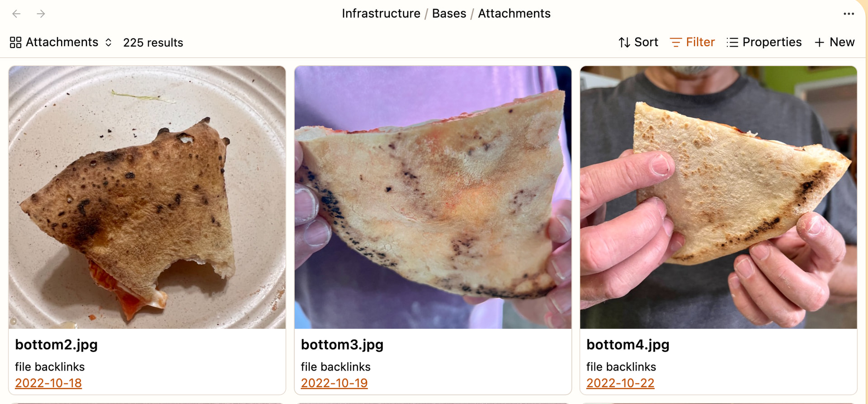Open the Sort options dropdown

coord(638,42)
